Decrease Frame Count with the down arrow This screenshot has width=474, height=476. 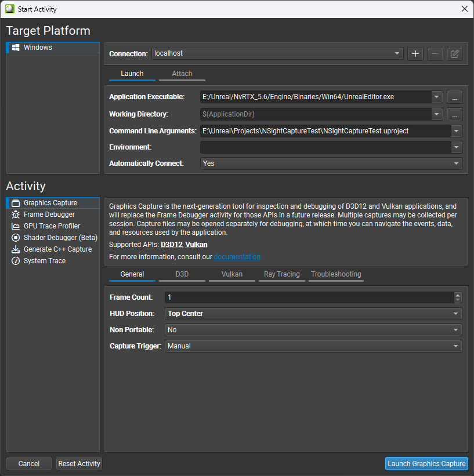pos(458,300)
